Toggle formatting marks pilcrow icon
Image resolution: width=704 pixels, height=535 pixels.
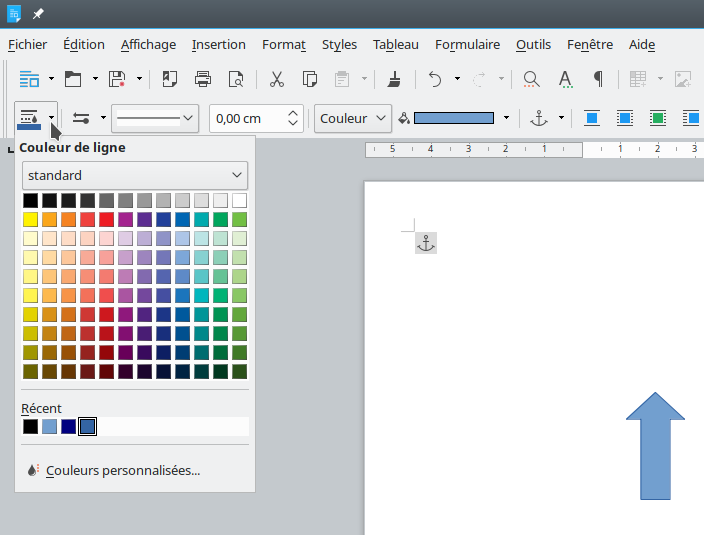pos(598,78)
